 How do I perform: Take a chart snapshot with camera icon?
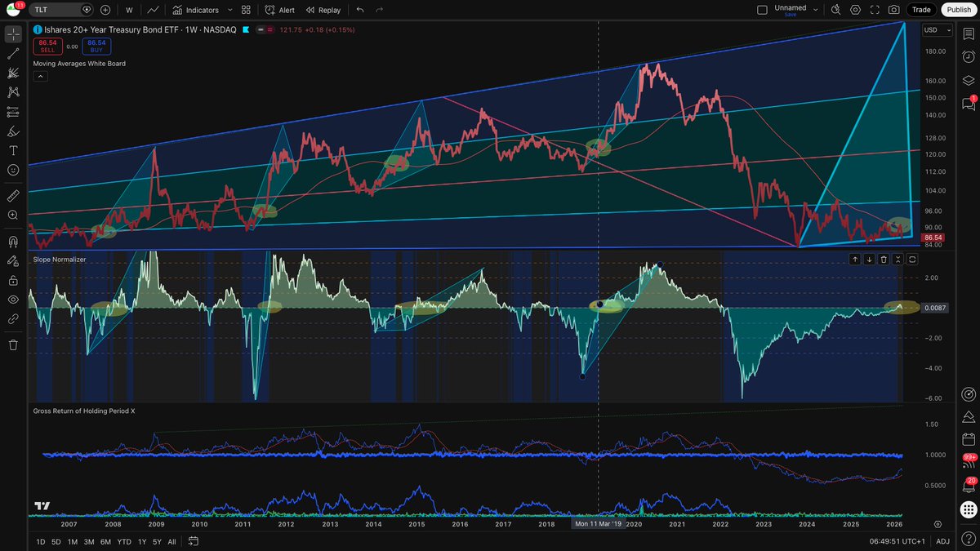894,10
